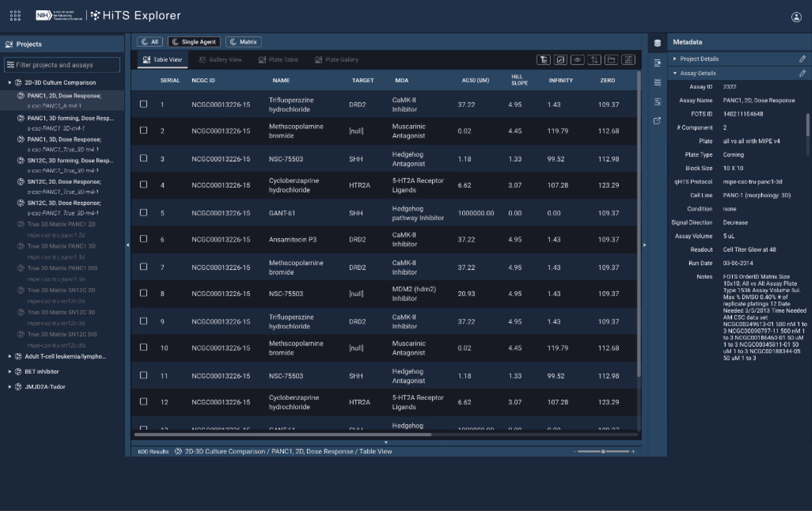Click the down arrow below the table

pos(386,442)
